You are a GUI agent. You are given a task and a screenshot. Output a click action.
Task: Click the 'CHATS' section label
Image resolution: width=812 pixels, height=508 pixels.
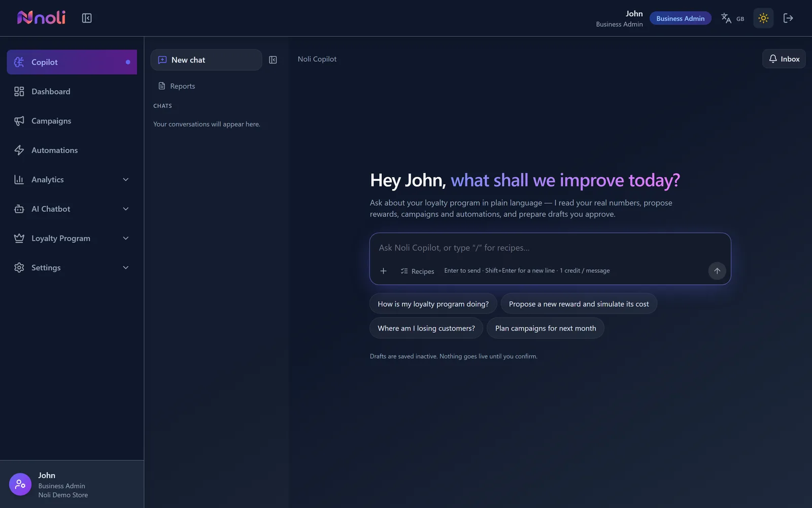pos(162,106)
